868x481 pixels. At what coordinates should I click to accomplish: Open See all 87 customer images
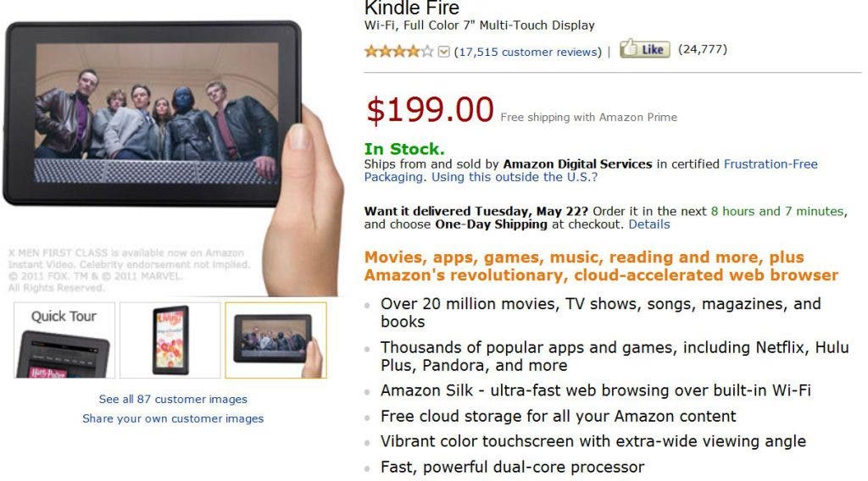pos(173,399)
